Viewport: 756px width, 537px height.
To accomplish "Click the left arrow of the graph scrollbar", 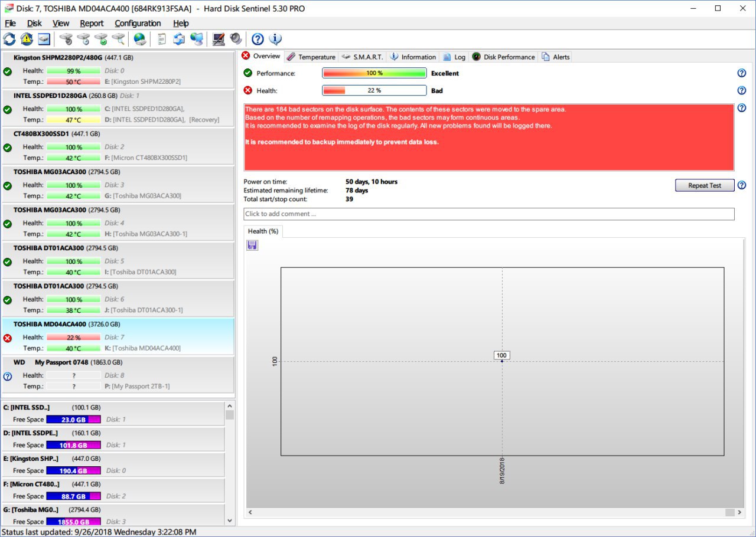I will [250, 512].
